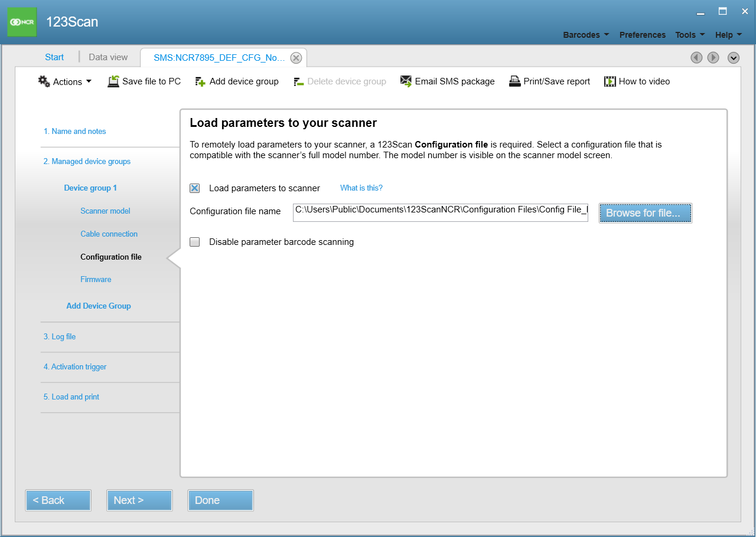Close the SMS:NCR7895_DEF_CFG tab with the X icon
The height and width of the screenshot is (537, 756).
point(296,58)
